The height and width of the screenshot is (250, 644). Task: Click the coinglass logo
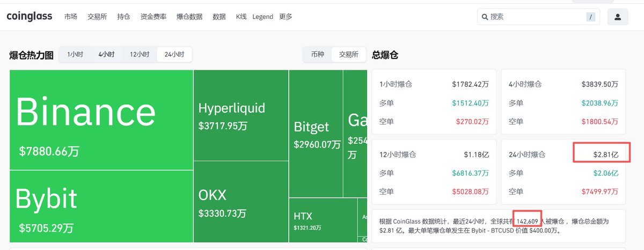pos(29,17)
